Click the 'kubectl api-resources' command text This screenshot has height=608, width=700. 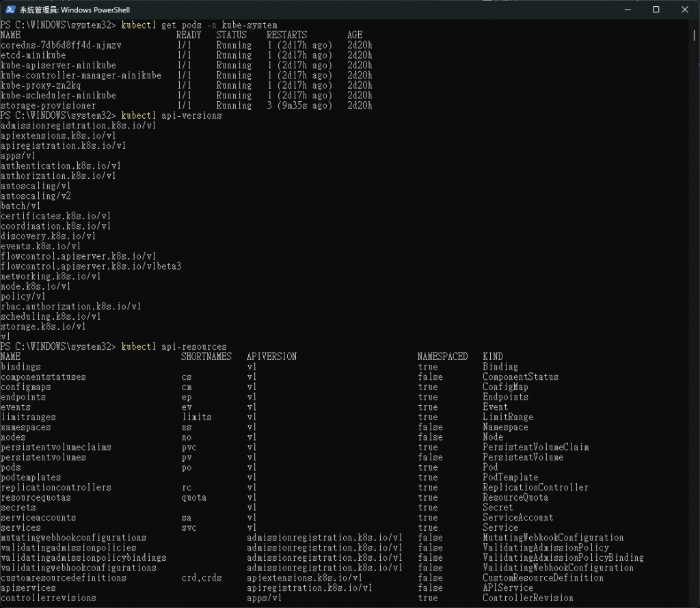[x=174, y=346]
